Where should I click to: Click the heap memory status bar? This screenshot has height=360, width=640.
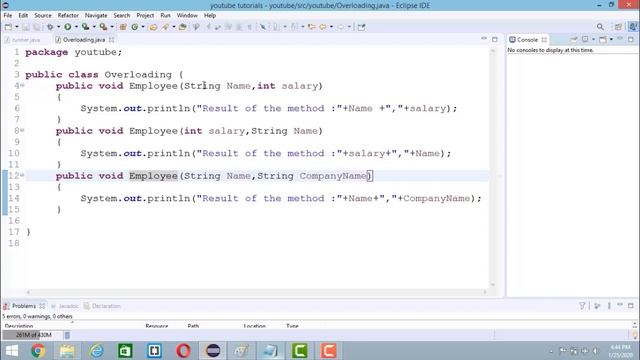click(33, 335)
